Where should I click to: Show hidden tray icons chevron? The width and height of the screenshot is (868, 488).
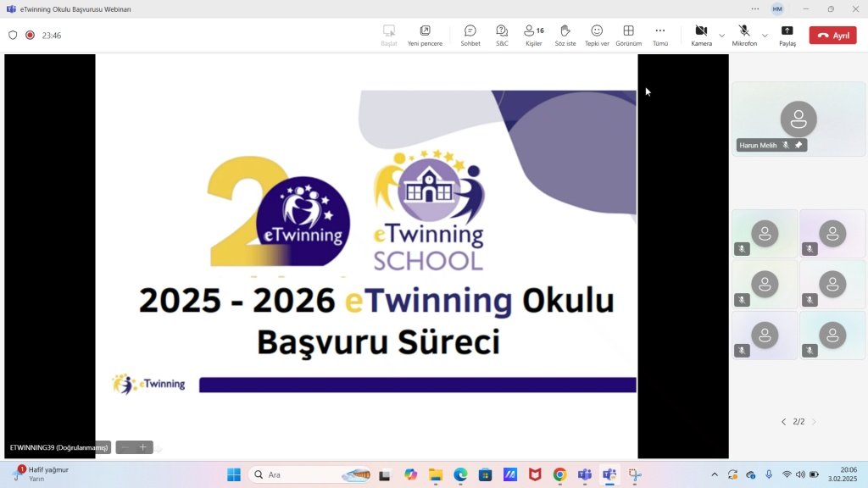(715, 474)
